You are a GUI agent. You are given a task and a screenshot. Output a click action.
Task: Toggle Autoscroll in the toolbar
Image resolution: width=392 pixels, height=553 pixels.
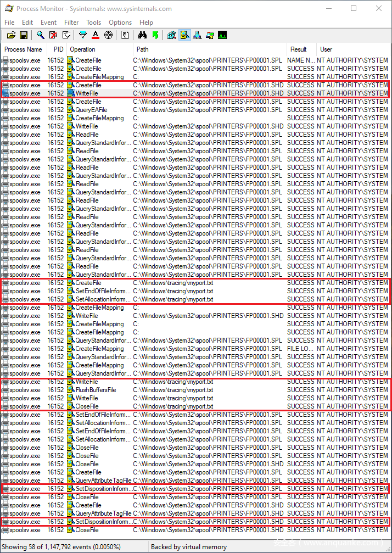pyautogui.click(x=53, y=35)
